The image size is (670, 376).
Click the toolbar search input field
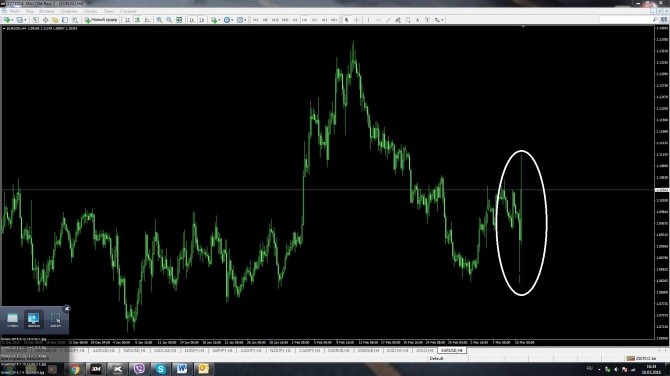625,20
